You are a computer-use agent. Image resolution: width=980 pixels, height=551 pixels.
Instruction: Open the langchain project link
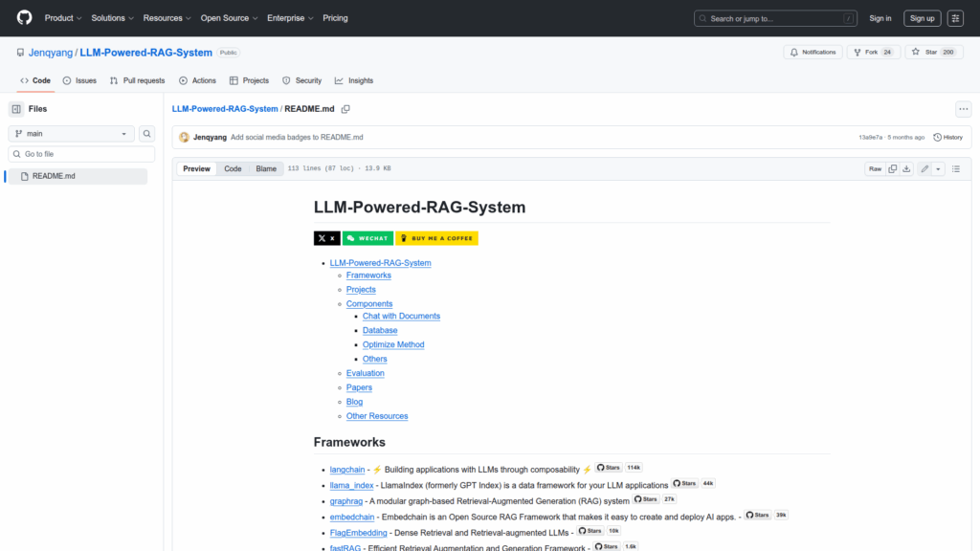point(346,470)
